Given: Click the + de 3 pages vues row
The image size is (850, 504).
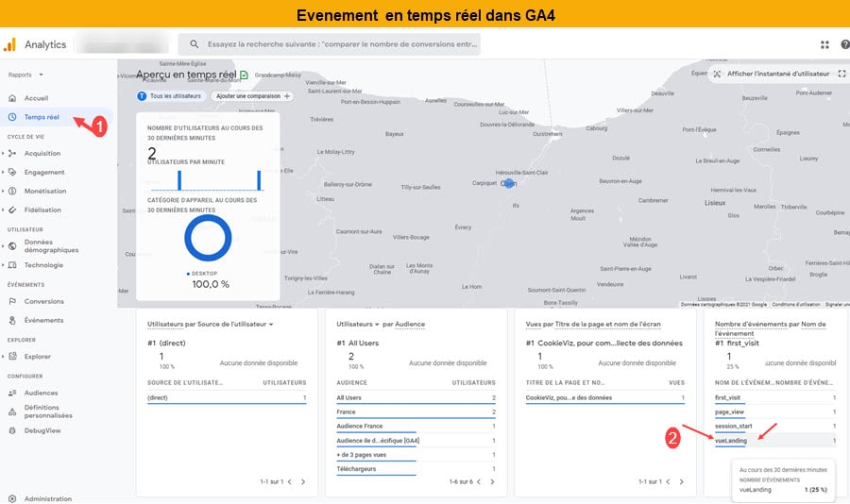Looking at the screenshot, I should pos(416,455).
